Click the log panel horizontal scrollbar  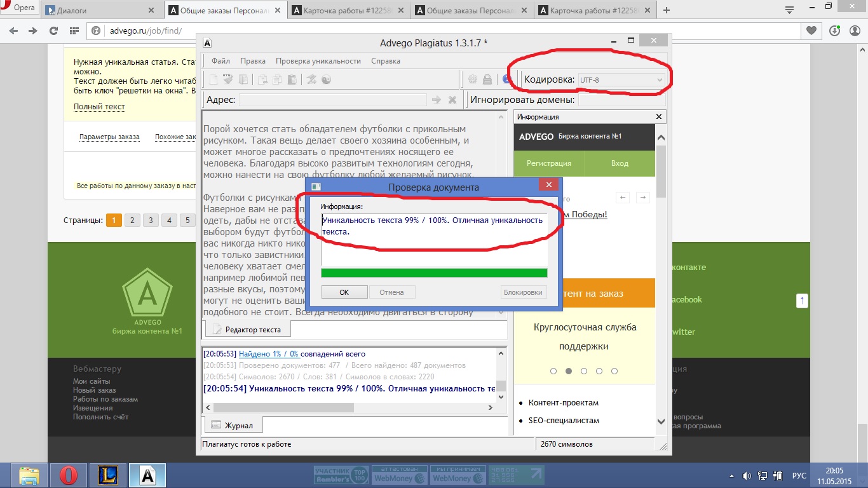[x=349, y=407]
